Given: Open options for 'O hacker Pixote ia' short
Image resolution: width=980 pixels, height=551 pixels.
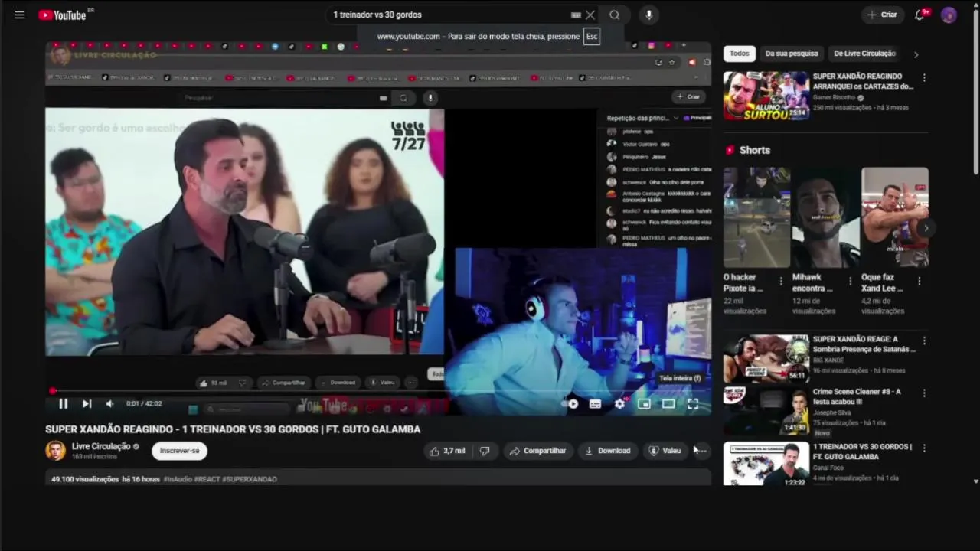Looking at the screenshot, I should click(x=781, y=282).
